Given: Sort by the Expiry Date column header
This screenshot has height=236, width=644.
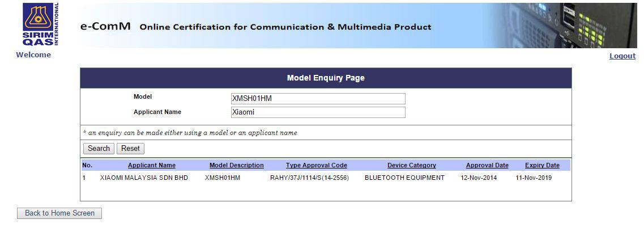Looking at the screenshot, I should point(541,166).
